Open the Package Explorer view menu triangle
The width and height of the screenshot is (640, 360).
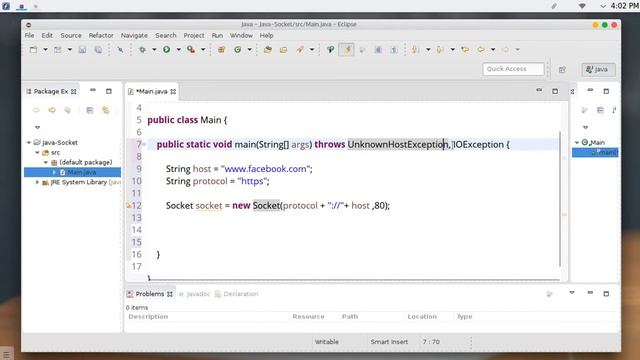pyautogui.click(x=38, y=127)
